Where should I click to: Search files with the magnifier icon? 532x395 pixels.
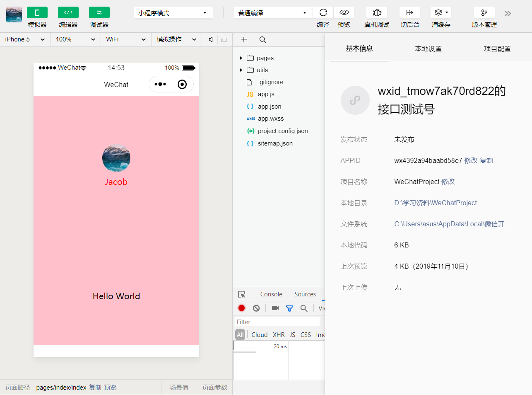[x=262, y=40]
